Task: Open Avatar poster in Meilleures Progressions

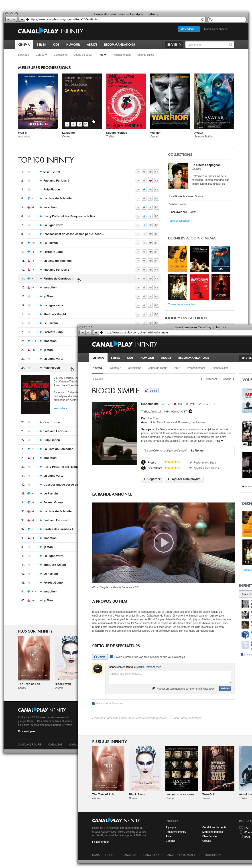Action: point(214,101)
